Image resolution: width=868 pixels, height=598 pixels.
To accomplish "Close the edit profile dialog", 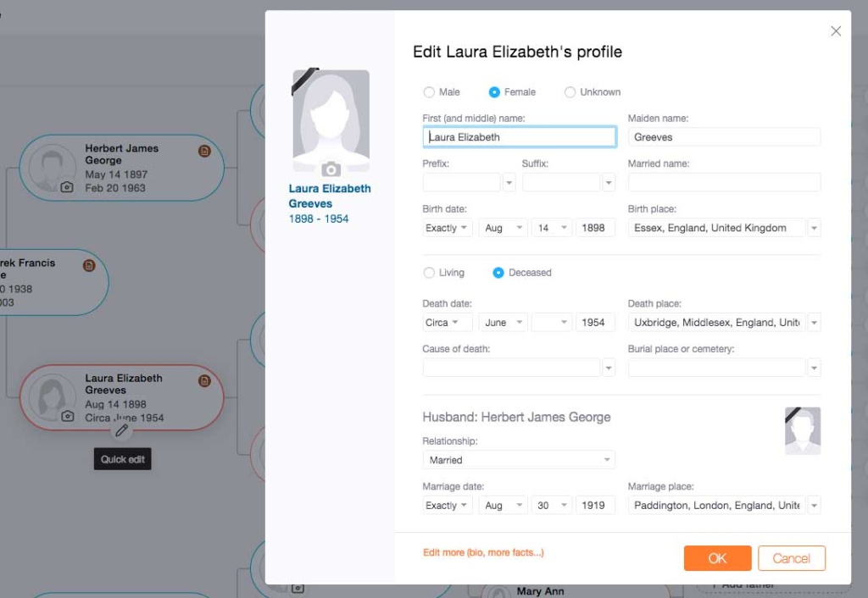I will pos(836,31).
